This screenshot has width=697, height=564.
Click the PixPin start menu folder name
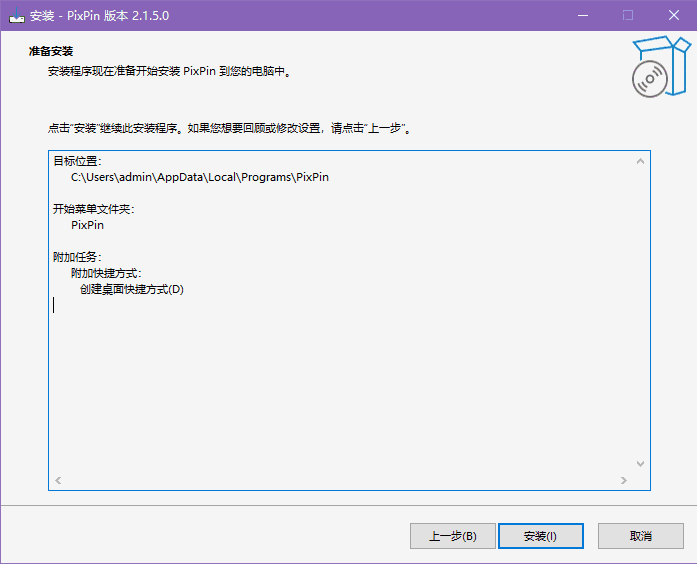pos(88,225)
